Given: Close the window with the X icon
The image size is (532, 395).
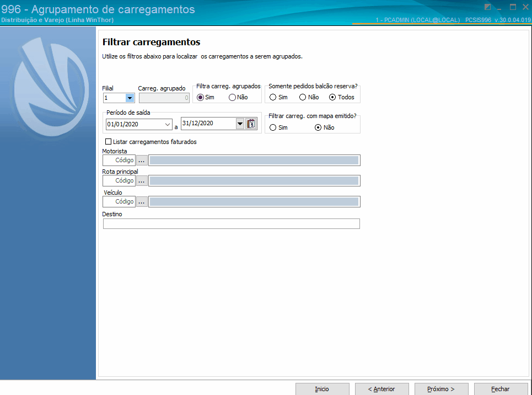Looking at the screenshot, I should point(525,7).
